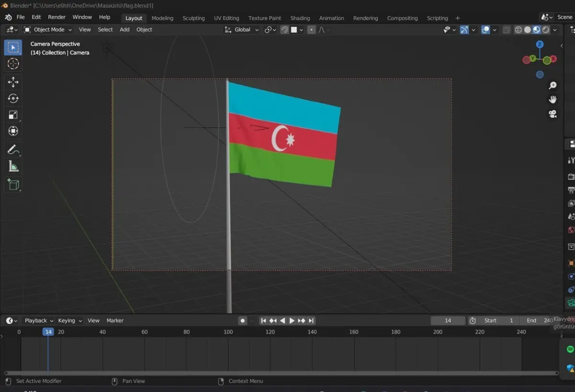Click the Windows Security shield tray icon
Image resolution: width=575 pixels, height=392 pixels.
point(570,368)
